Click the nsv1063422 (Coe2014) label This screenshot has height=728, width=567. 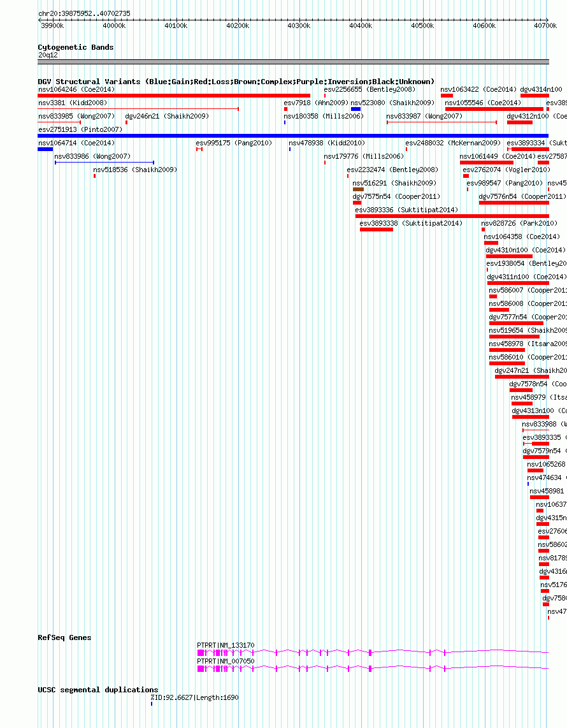point(478,90)
